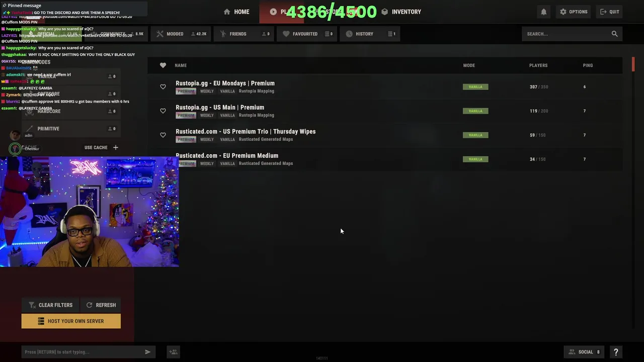Favourite Rusticated.com US Premium Trio server
The height and width of the screenshot is (362, 644).
[163, 135]
